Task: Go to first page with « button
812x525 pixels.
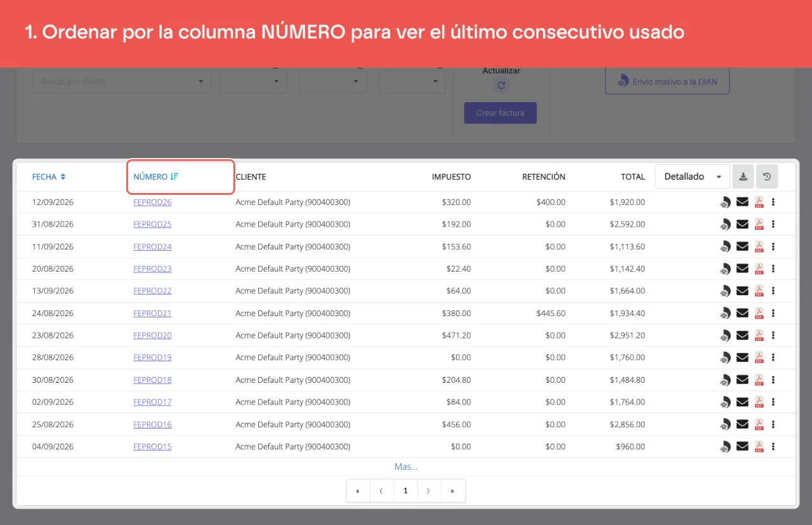Action: click(358, 491)
